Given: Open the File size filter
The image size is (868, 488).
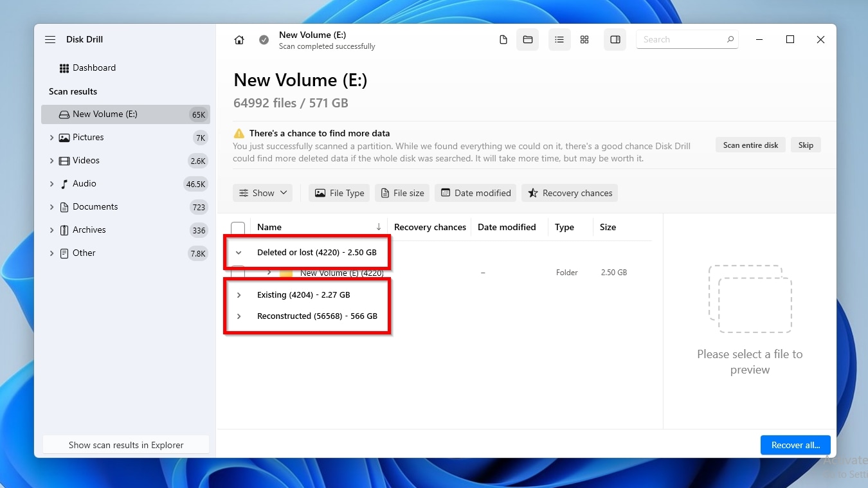Looking at the screenshot, I should point(402,193).
